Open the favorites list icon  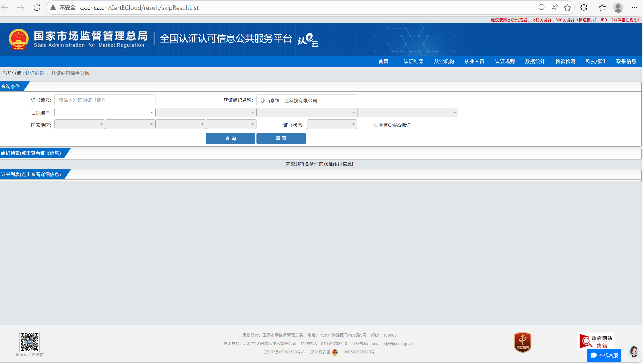coord(602,8)
